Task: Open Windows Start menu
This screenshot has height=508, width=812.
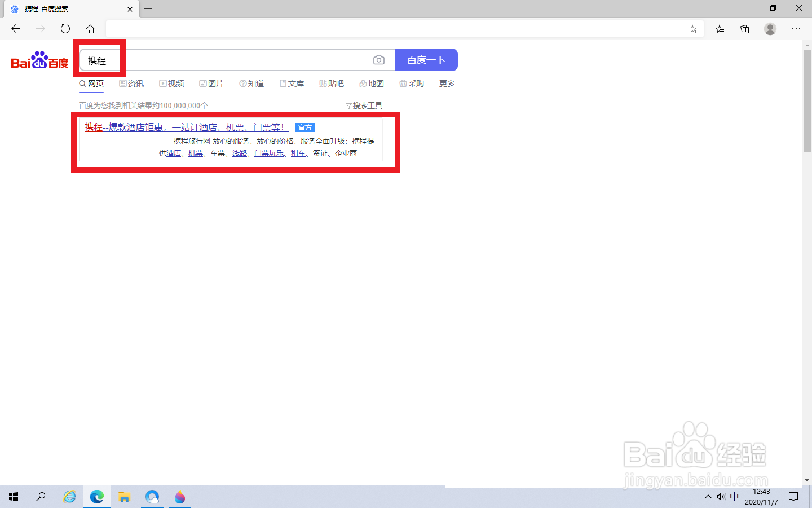Action: click(14, 497)
